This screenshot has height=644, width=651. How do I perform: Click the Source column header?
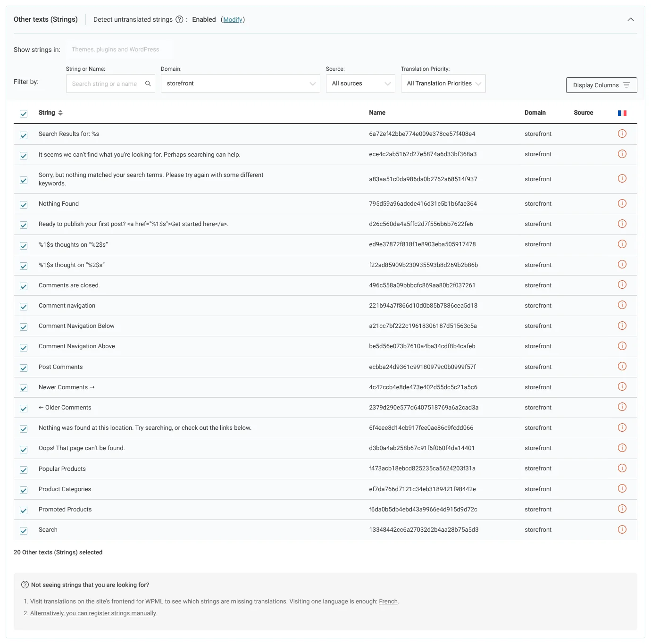(x=584, y=113)
